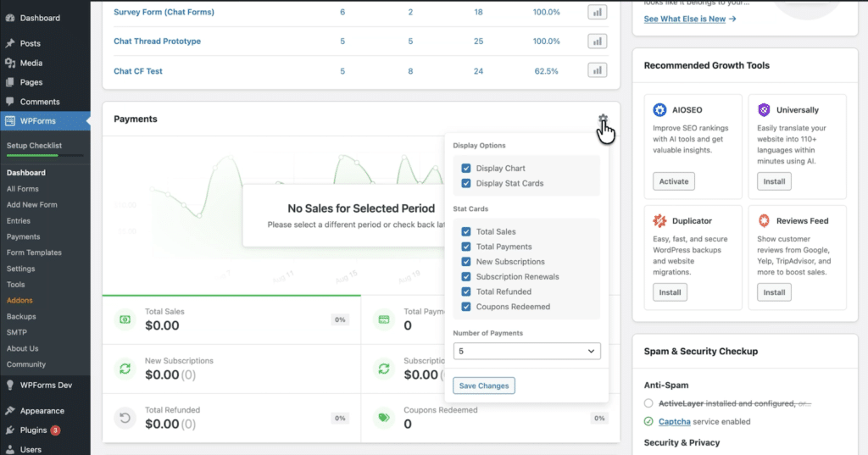Click the AIOSEO logo icon
The width and height of the screenshot is (868, 455).
pyautogui.click(x=659, y=109)
